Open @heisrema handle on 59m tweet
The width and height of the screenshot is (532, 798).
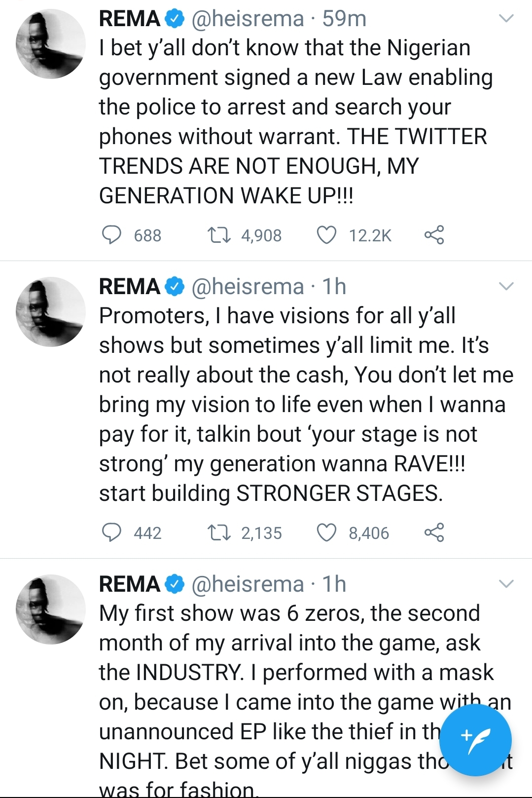248,19
